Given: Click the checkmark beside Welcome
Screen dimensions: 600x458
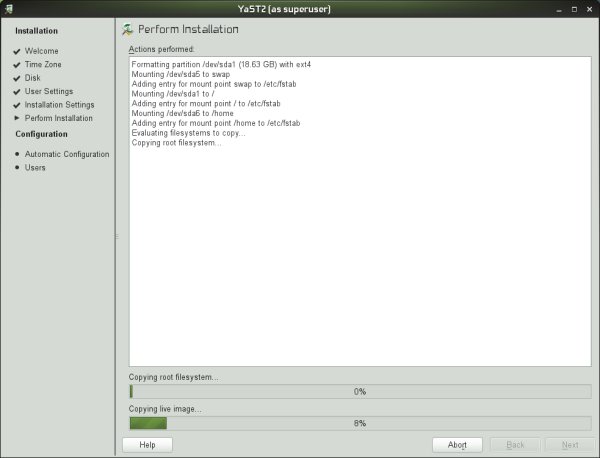Looking at the screenshot, I should [16, 51].
